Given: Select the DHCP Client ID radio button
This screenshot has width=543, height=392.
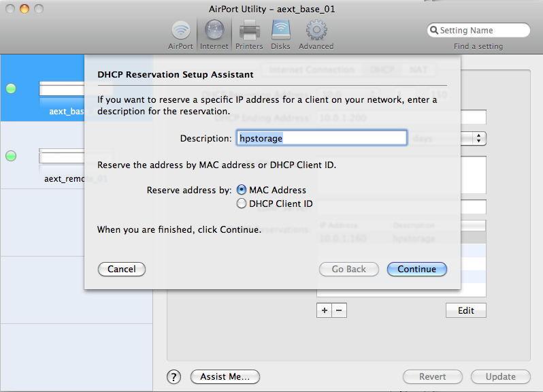Looking at the screenshot, I should coord(242,203).
